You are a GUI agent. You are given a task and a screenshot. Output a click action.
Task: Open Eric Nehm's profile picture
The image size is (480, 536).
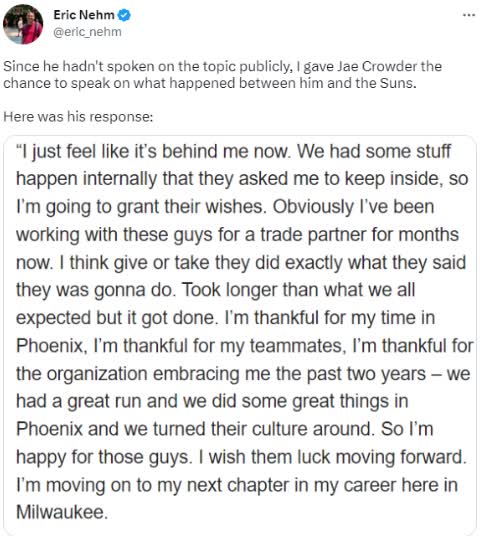click(23, 24)
